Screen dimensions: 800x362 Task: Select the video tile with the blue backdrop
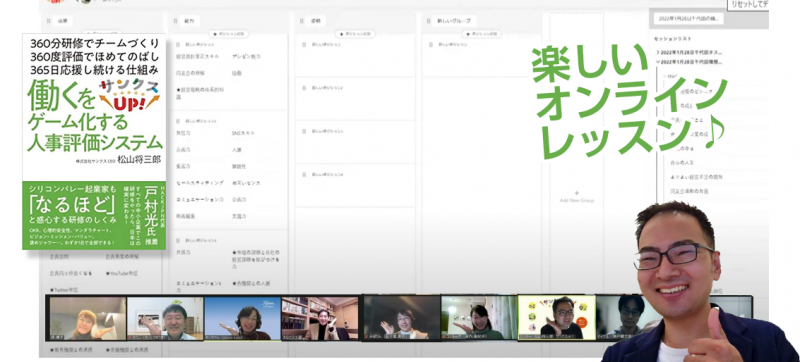click(242, 318)
